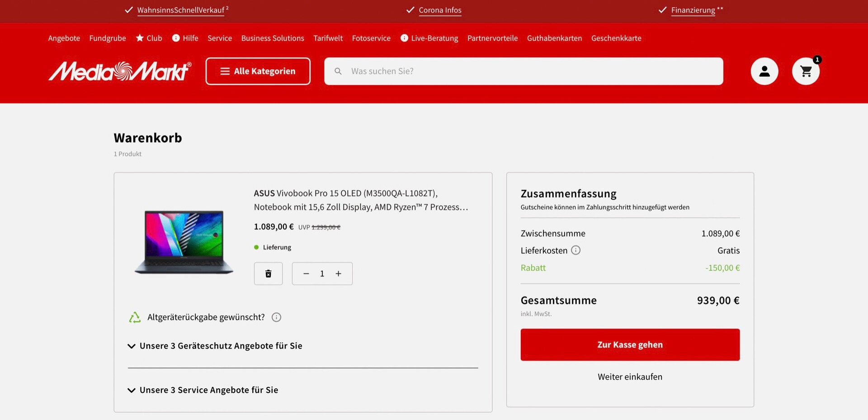The width and height of the screenshot is (868, 420).
Task: Click the Hilfe info icon
Action: pyautogui.click(x=176, y=38)
